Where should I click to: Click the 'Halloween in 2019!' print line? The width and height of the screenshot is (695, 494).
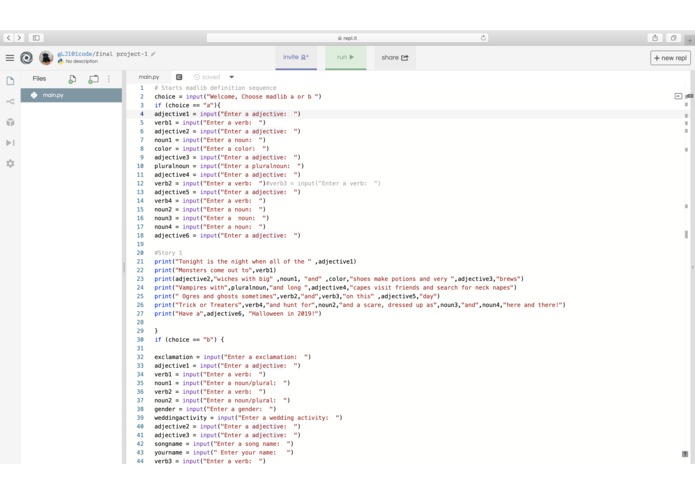click(x=238, y=313)
